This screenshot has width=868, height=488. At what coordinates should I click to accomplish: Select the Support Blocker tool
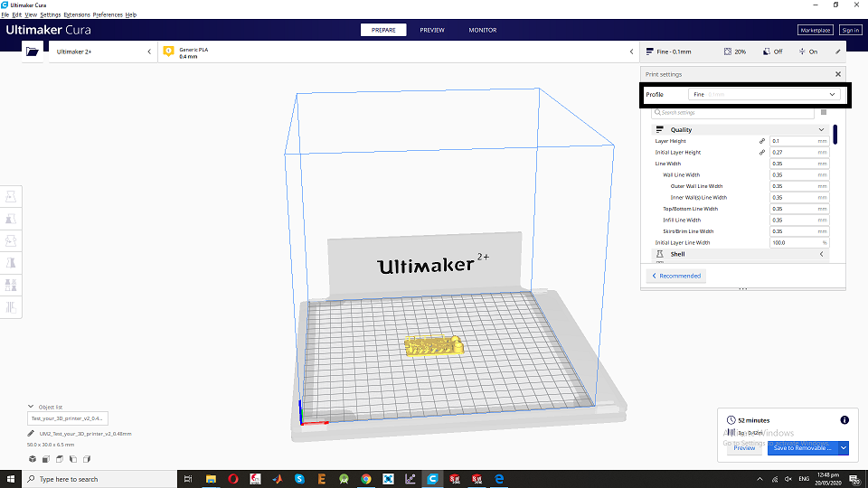11,307
